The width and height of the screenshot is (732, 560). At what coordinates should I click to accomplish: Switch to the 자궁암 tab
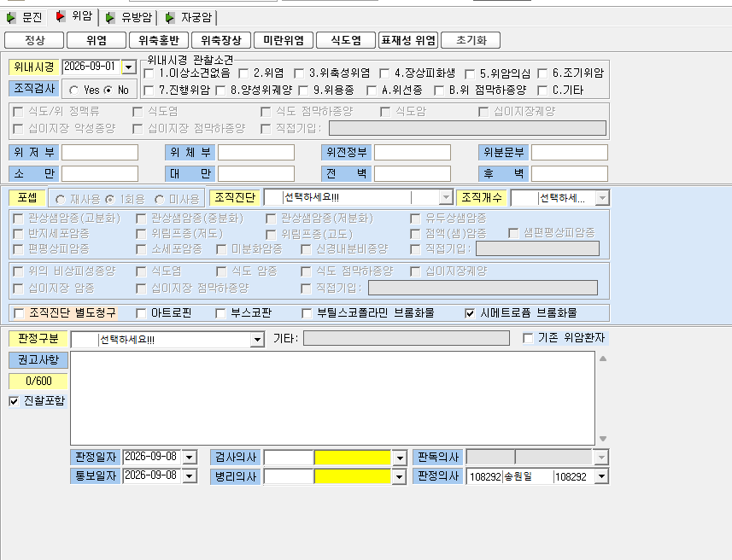tap(196, 18)
